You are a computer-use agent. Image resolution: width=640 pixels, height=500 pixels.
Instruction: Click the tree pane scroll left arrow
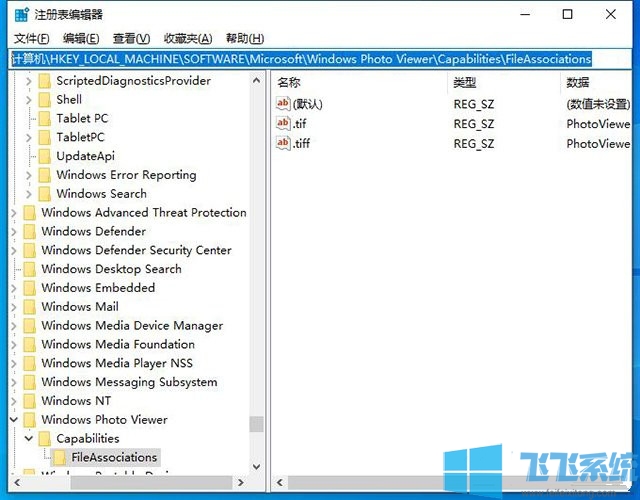[x=17, y=482]
